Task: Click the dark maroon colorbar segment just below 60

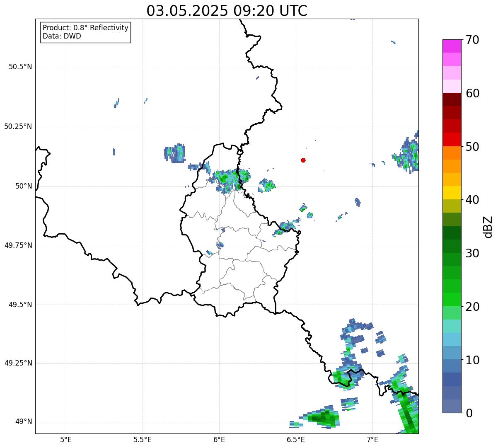Action: pyautogui.click(x=452, y=99)
